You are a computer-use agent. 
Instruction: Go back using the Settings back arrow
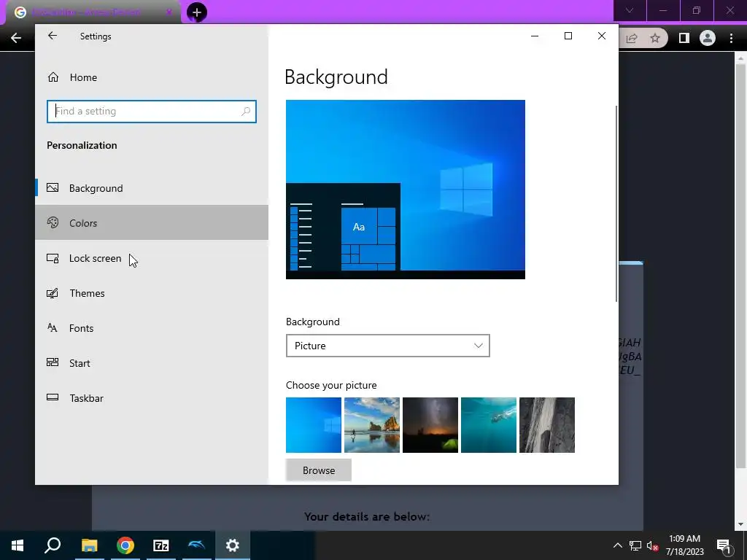click(53, 36)
